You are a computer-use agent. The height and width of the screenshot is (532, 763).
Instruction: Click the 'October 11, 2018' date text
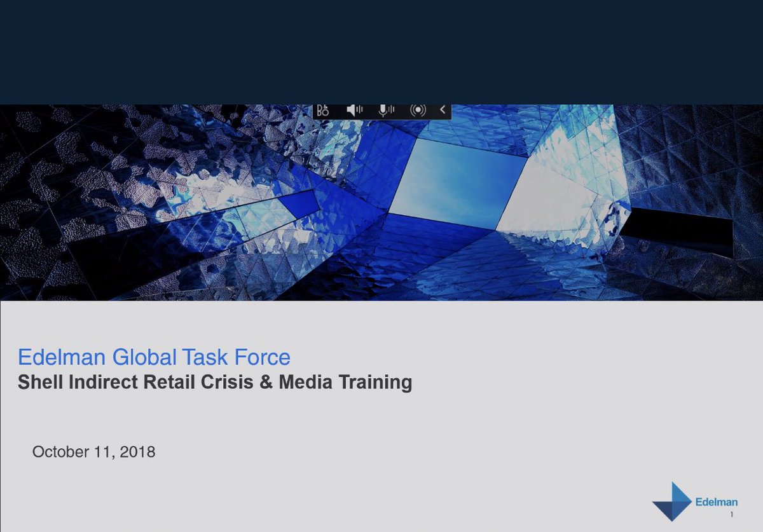tap(93, 452)
